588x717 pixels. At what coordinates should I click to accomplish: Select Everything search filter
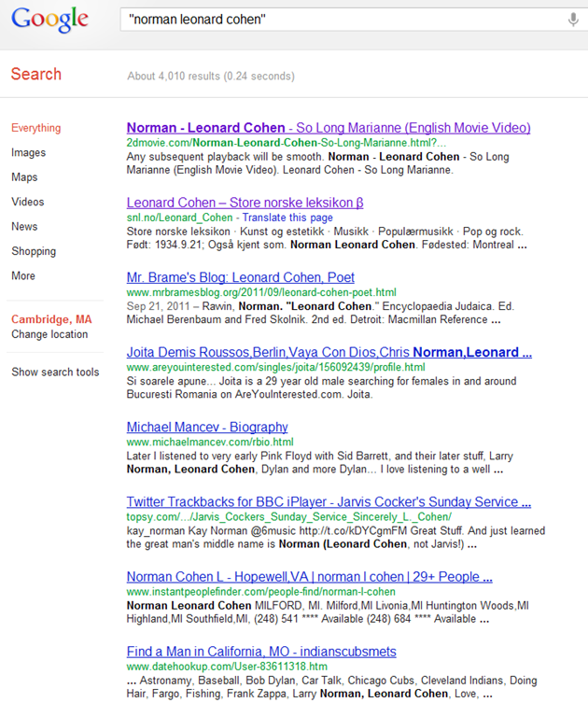35,129
